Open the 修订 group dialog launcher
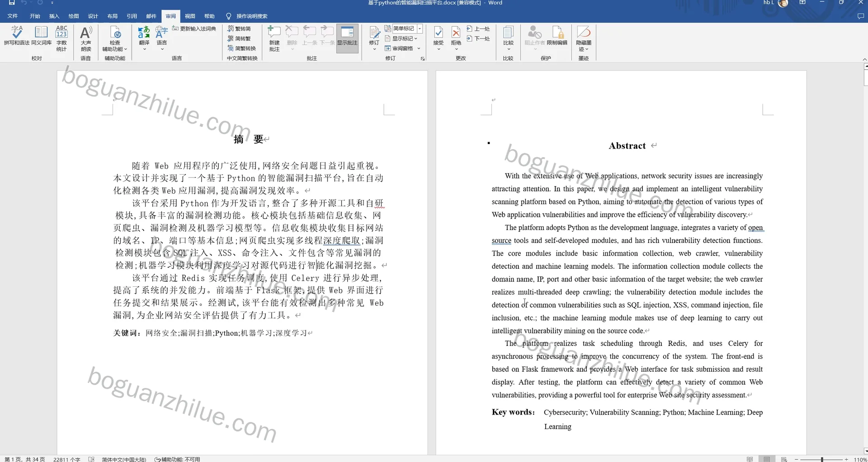 [x=423, y=59]
